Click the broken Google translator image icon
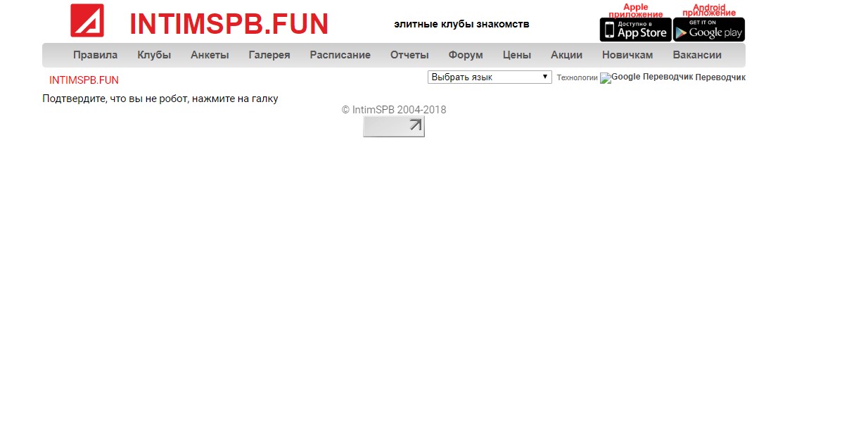This screenshot has width=868, height=435. pyautogui.click(x=606, y=78)
